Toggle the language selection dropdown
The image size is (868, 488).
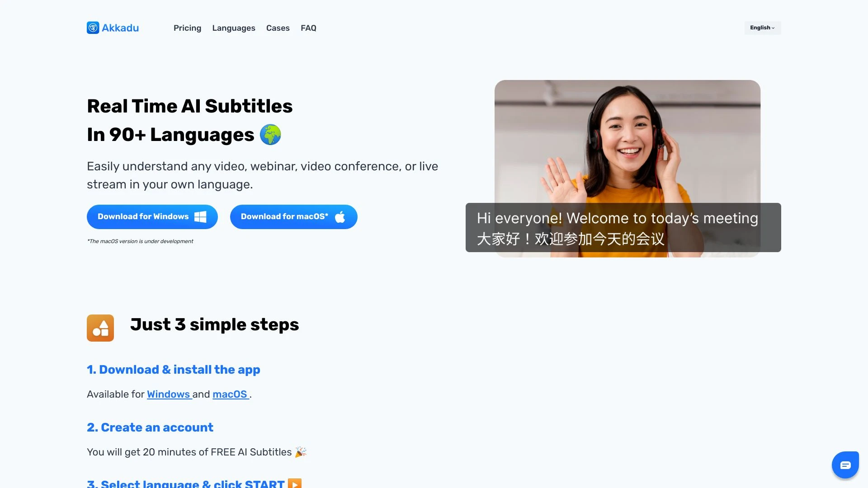[x=763, y=28]
